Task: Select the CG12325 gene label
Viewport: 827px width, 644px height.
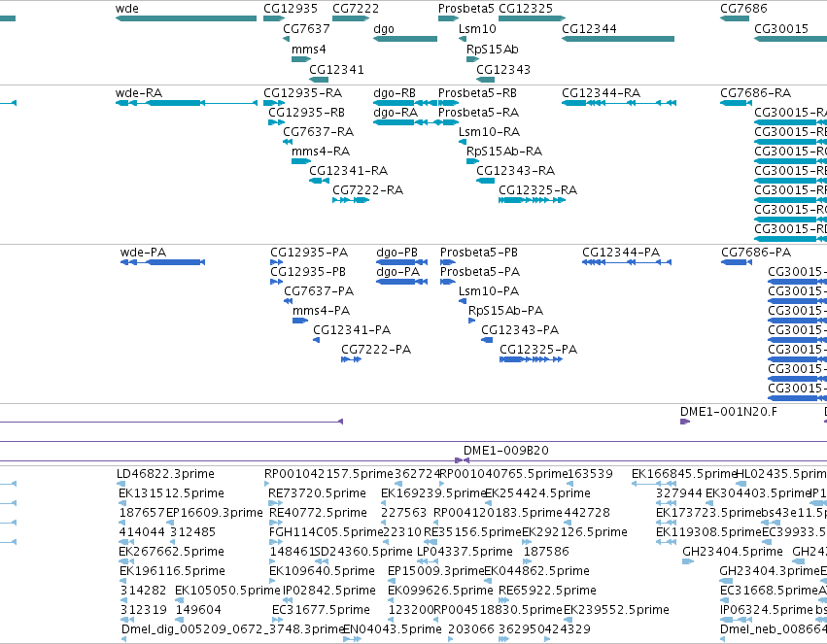Action: click(526, 9)
